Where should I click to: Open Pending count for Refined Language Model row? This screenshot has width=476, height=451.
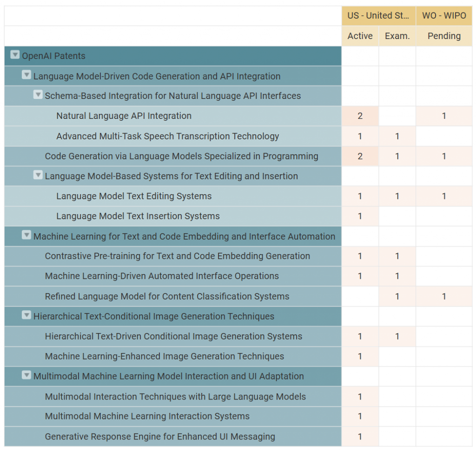tap(444, 296)
